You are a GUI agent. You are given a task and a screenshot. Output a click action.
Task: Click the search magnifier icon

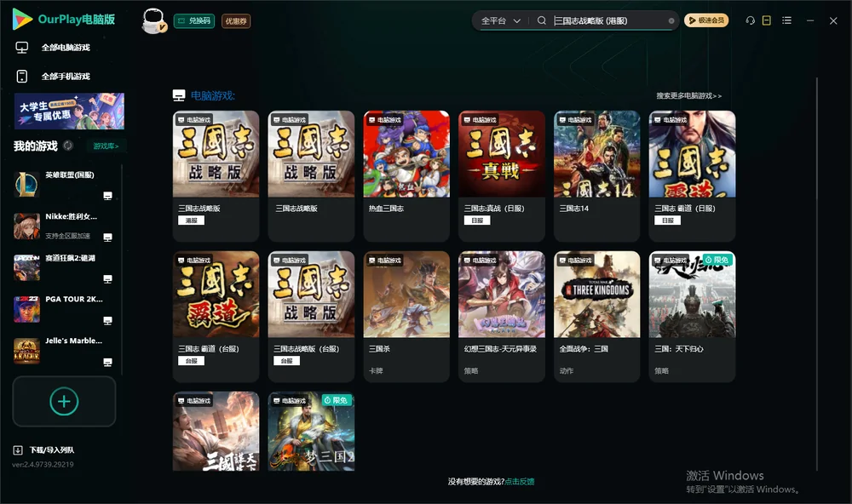[541, 20]
